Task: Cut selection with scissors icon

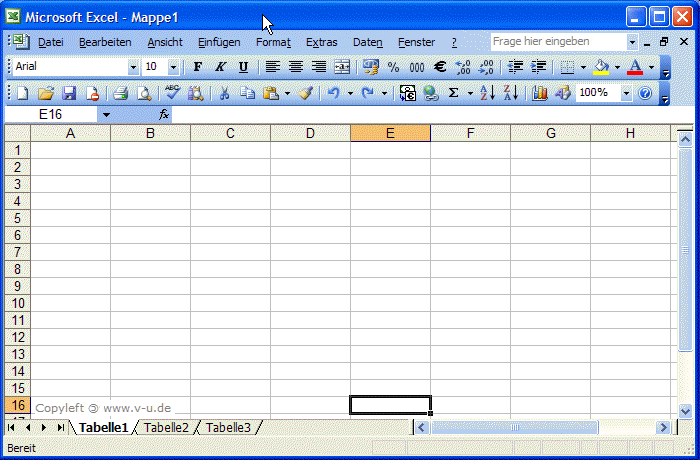Action: point(224,93)
